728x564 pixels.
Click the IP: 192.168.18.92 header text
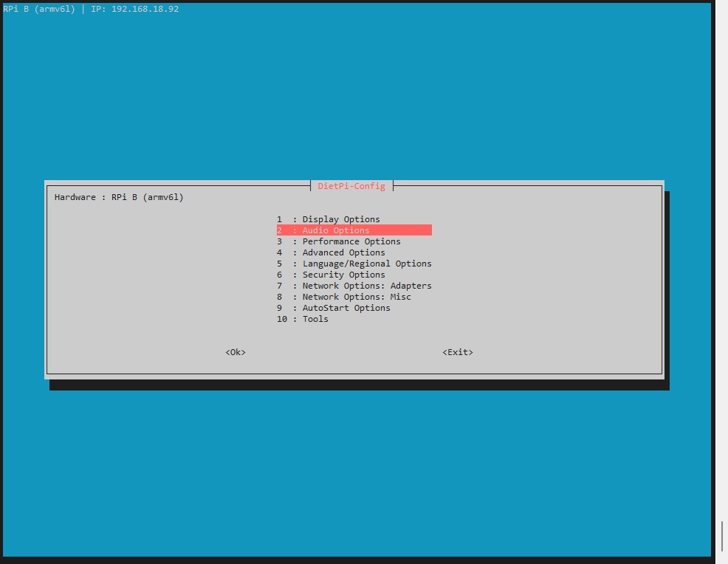(x=134, y=9)
